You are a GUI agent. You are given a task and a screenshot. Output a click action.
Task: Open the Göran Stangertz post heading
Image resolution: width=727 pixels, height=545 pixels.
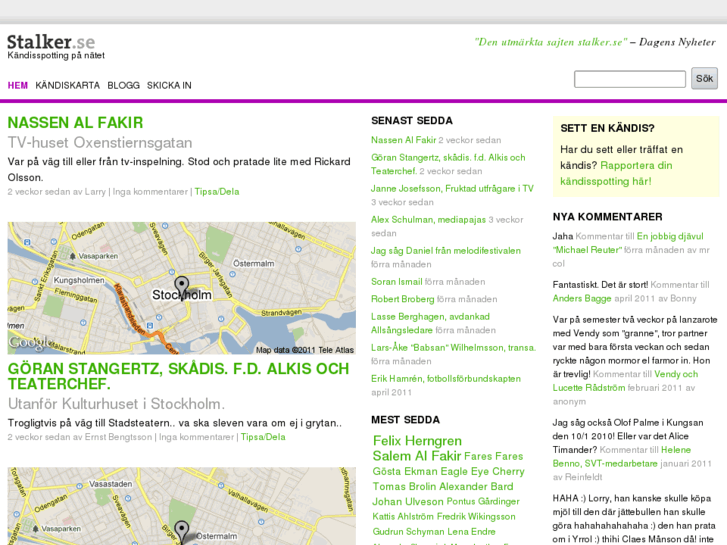(179, 376)
